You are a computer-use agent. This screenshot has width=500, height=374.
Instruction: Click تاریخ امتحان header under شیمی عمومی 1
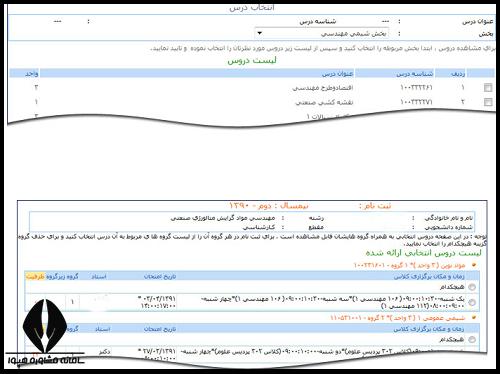tap(160, 329)
